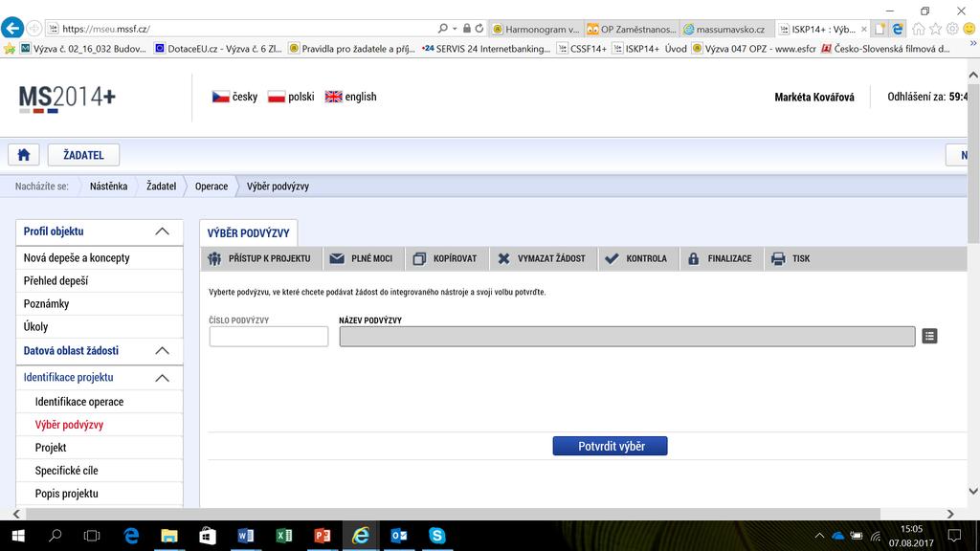
Task: Open PowerPoint from the taskbar
Action: point(322,536)
